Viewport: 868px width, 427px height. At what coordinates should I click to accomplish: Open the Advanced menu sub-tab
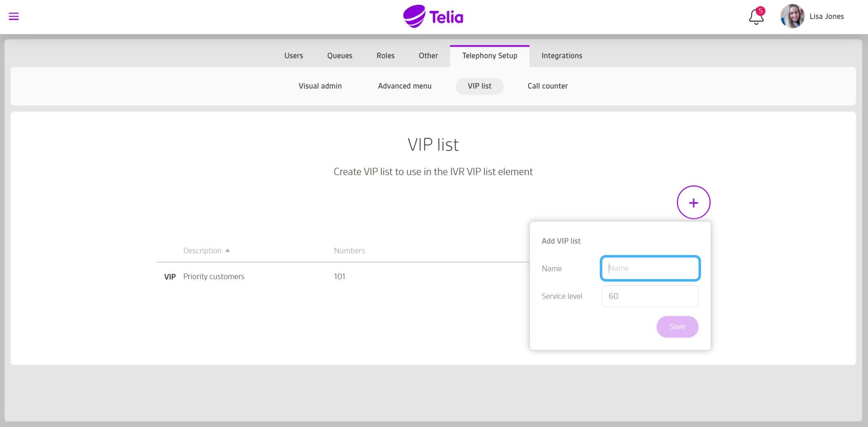click(405, 86)
